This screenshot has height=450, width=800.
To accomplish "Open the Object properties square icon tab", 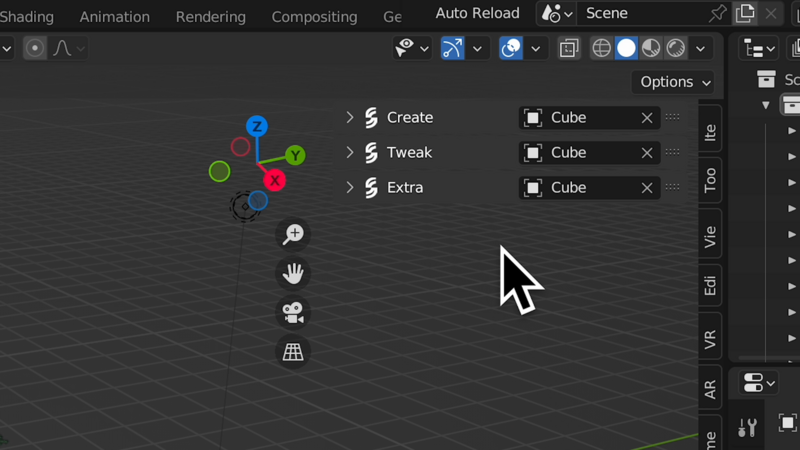I will pyautogui.click(x=787, y=423).
